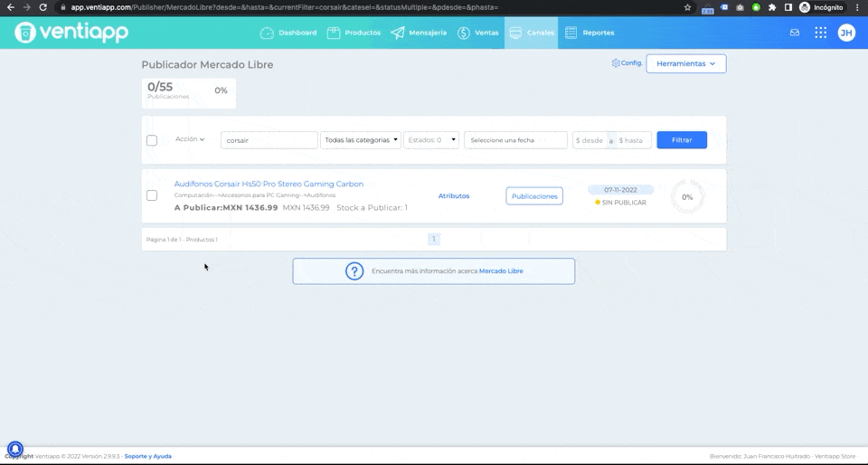Click the Ventiapp logo
Viewport: 868px width, 465px height.
click(x=71, y=32)
